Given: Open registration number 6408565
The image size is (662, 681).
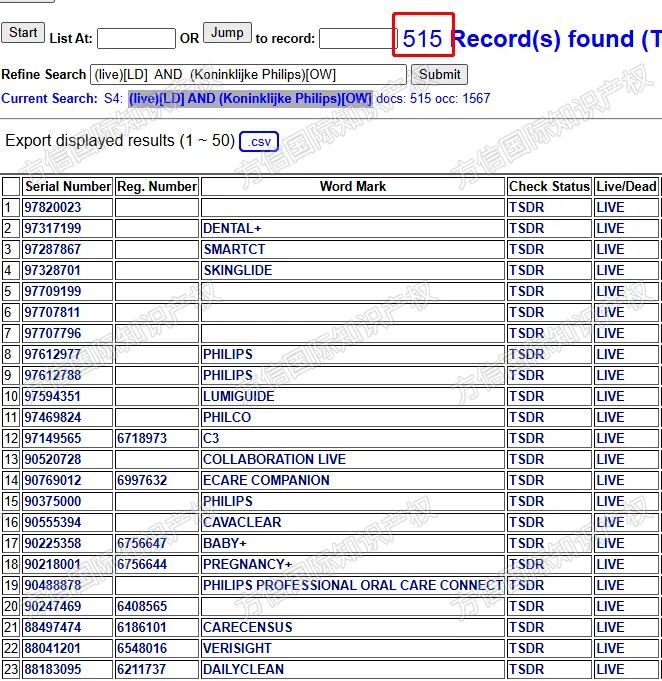Looking at the screenshot, I should (142, 606).
